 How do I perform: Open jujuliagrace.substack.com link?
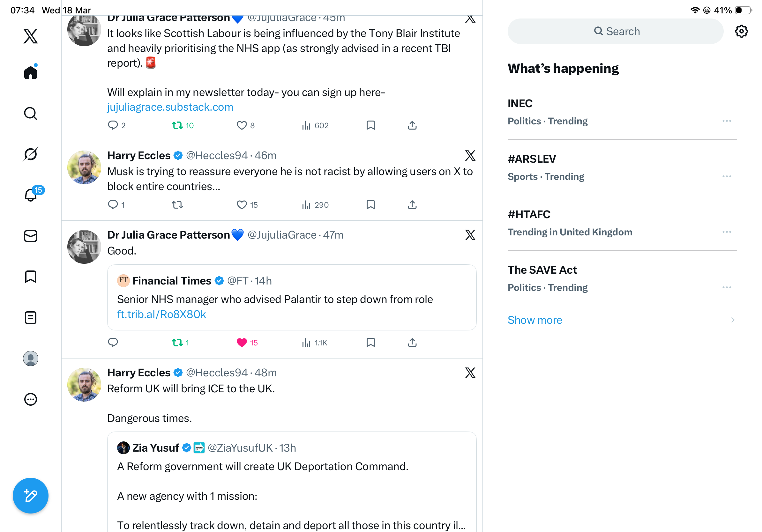coord(170,107)
